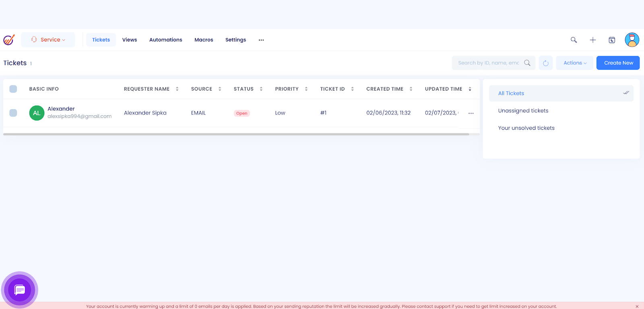
Task: Click the plus icon in top bar
Action: click(592, 40)
